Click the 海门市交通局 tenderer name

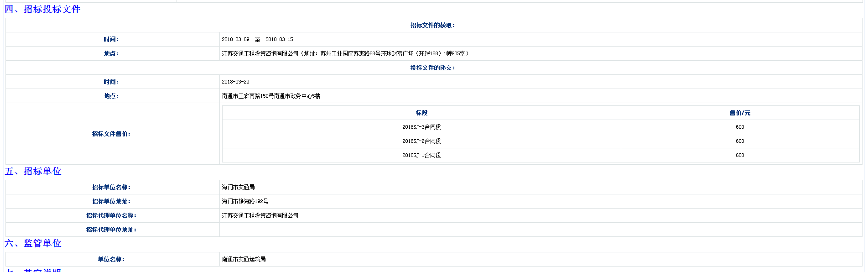[238, 188]
